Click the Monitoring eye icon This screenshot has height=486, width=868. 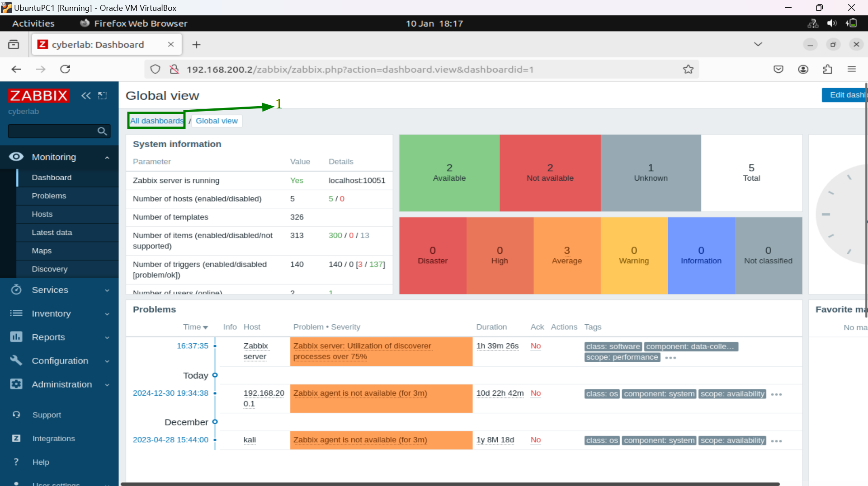16,157
